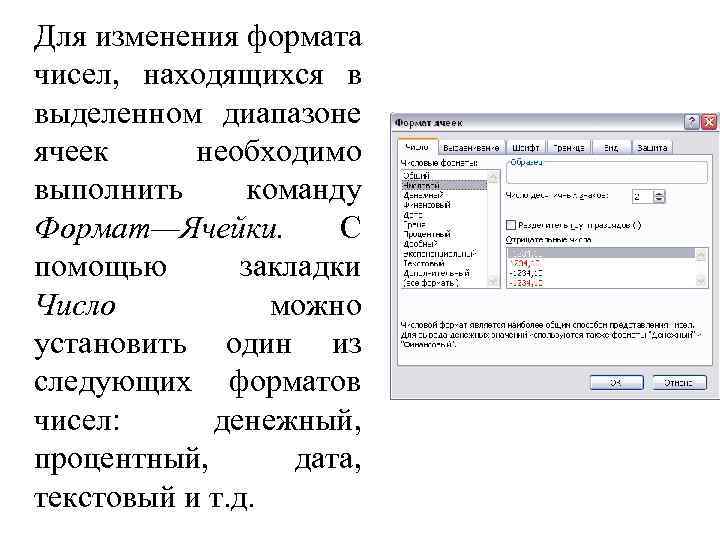
Task: Open the Вид tab
Action: (x=611, y=148)
